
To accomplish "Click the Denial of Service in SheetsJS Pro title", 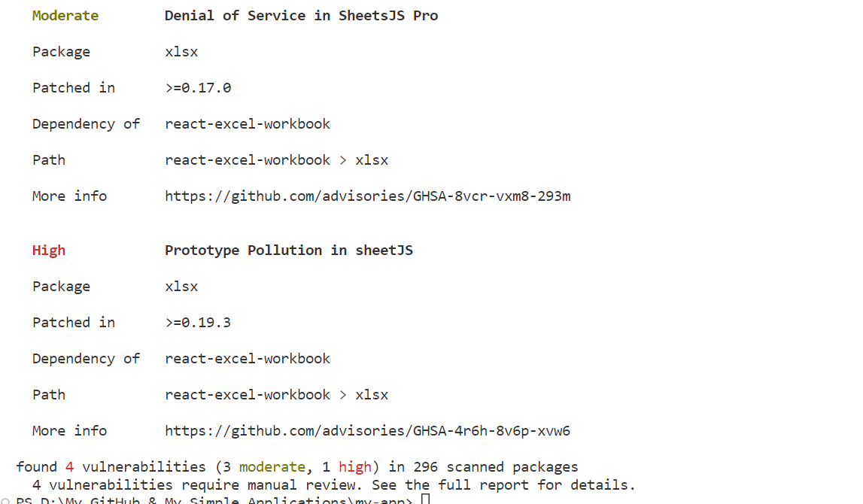I will (301, 16).
